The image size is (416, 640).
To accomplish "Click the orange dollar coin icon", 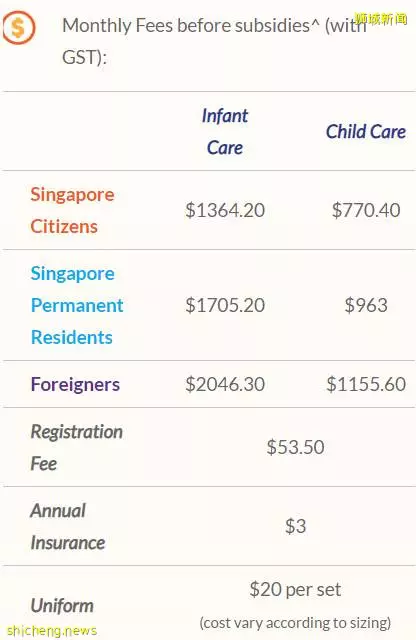I will pos(18,27).
